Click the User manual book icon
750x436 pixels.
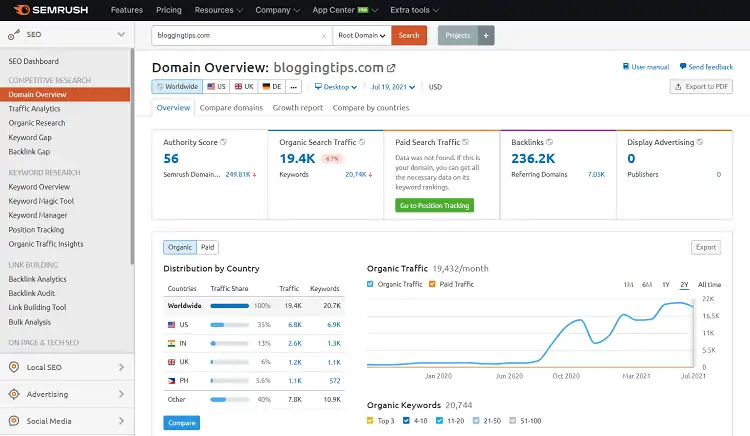point(626,66)
